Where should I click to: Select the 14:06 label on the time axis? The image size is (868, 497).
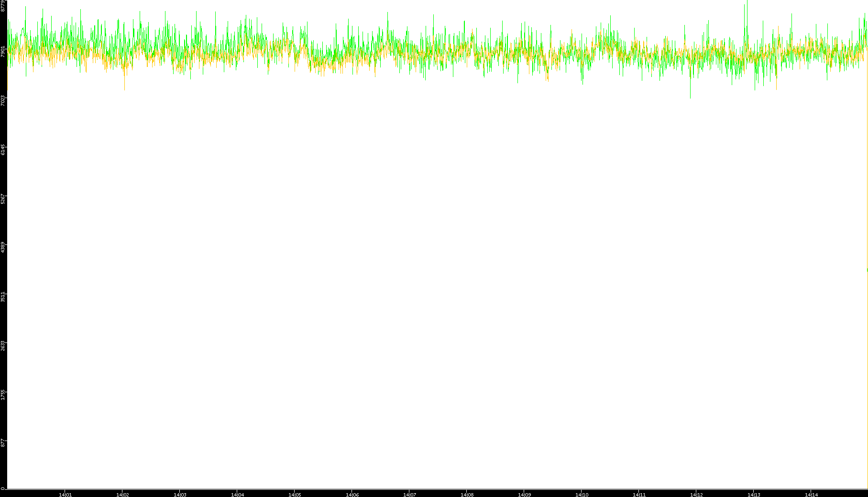point(352,495)
